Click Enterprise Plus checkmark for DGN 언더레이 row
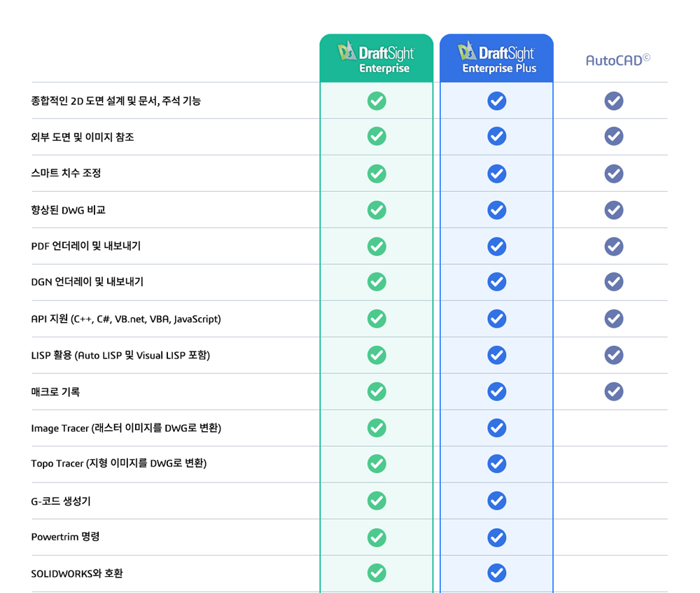This screenshot has height=593, width=700. pyautogui.click(x=497, y=281)
